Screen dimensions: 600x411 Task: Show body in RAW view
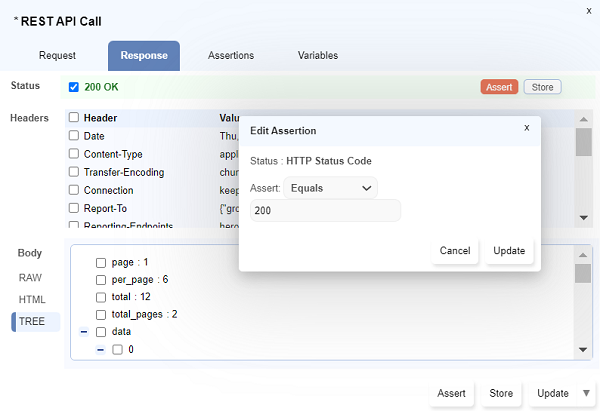coord(32,277)
